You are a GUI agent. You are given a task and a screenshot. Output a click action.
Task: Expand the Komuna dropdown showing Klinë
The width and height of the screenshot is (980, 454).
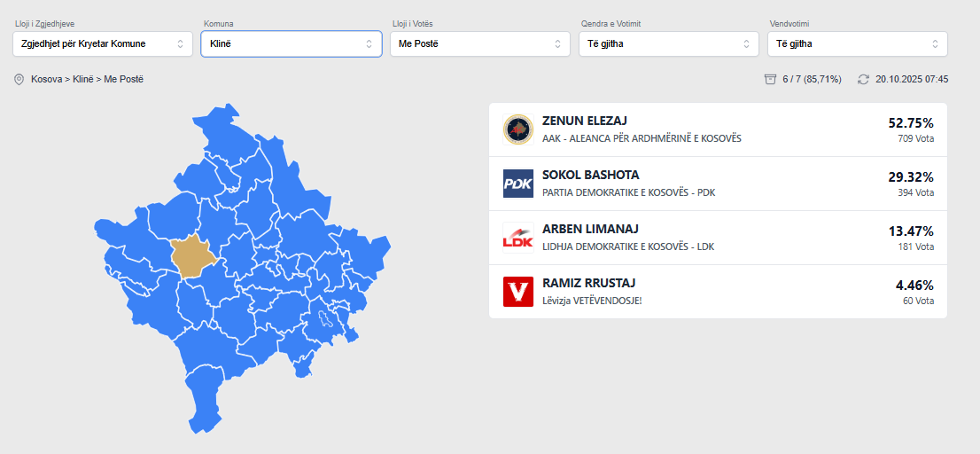click(292, 43)
